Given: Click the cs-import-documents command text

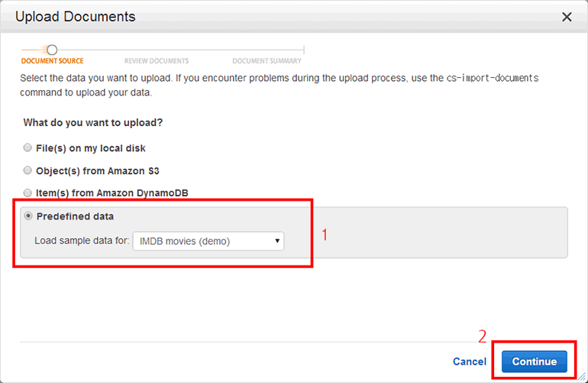Looking at the screenshot, I should (498, 79).
